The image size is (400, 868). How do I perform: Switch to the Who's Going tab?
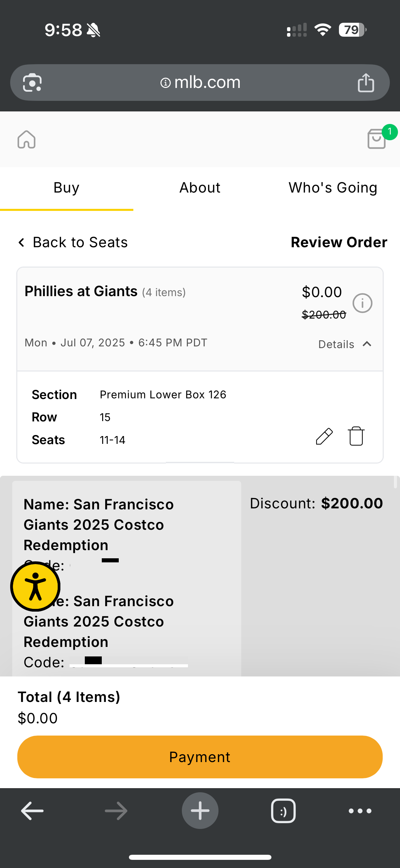tap(333, 188)
